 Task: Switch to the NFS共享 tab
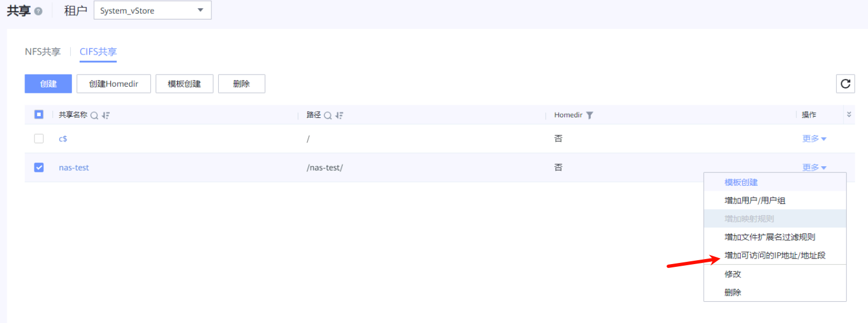43,52
